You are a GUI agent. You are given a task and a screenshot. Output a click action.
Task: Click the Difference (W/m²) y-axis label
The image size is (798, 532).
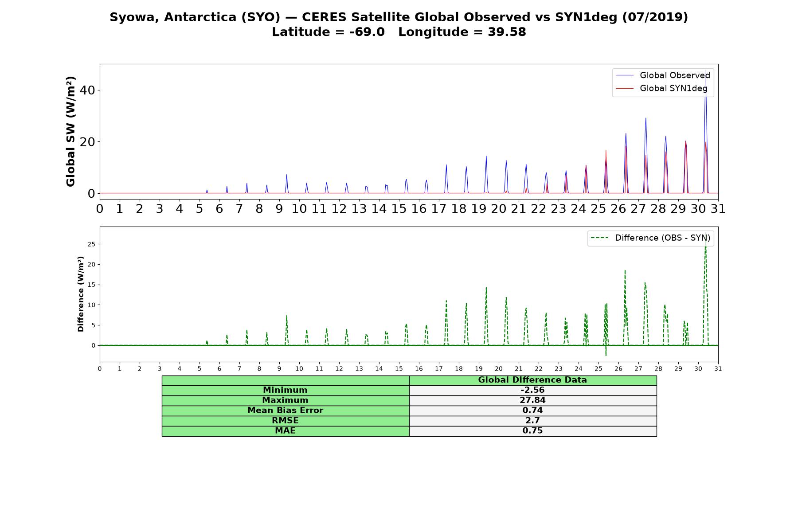coord(81,294)
